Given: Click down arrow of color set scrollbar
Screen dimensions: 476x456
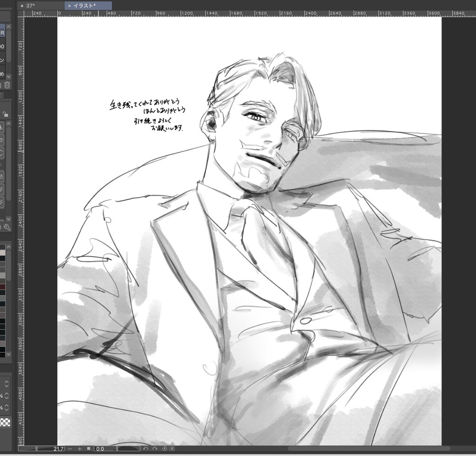Looking at the screenshot, I should pos(9,354).
